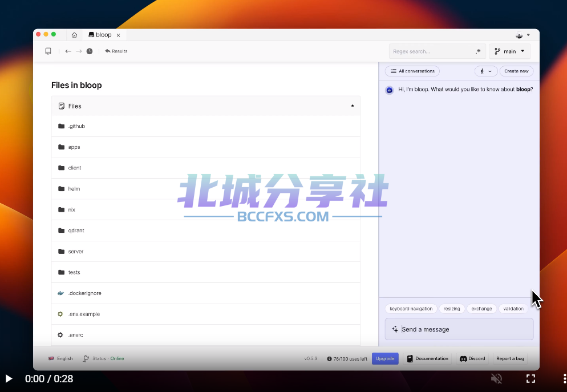Open Documentation link
The width and height of the screenshot is (567, 392).
(x=428, y=358)
